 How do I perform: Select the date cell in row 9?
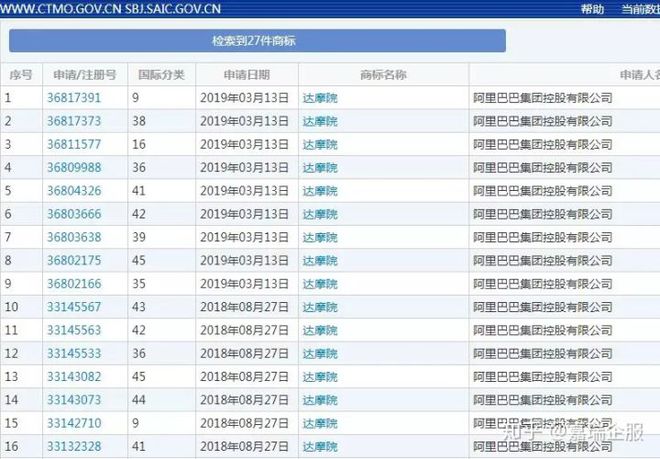coord(247,283)
